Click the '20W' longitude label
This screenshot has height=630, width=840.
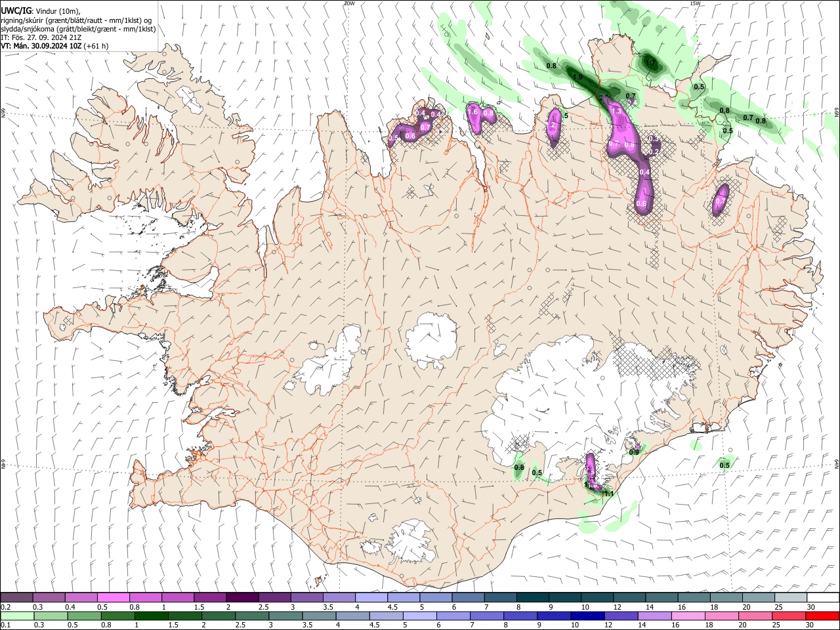pos(349,3)
